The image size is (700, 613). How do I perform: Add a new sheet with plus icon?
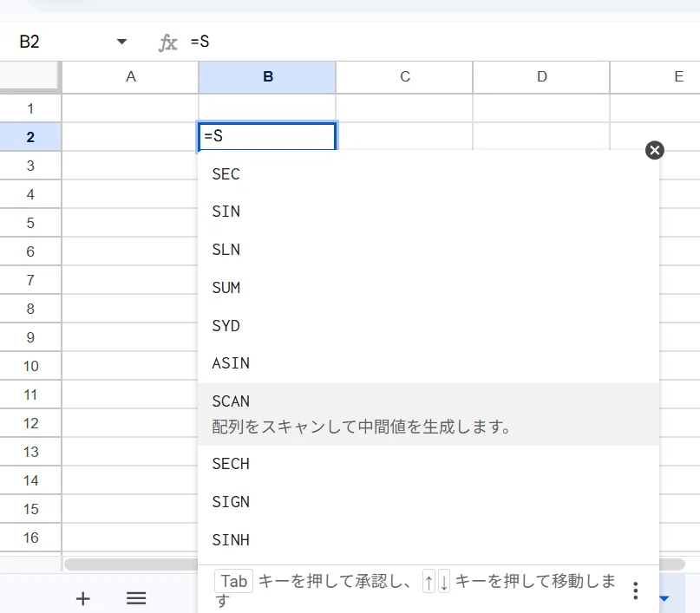[82, 598]
